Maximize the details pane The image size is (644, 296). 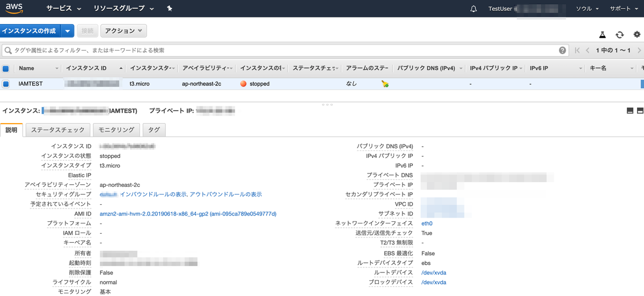[640, 111]
